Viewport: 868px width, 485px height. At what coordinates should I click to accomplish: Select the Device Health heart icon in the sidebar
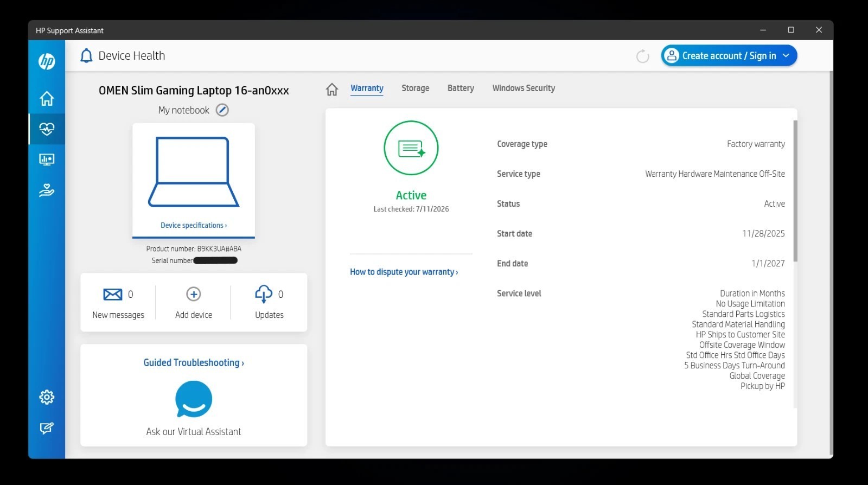47,129
